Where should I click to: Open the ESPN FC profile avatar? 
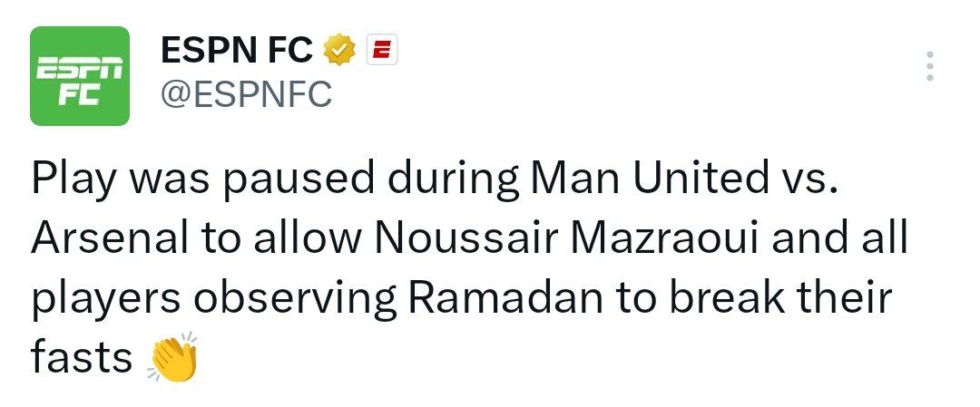pos(80,76)
